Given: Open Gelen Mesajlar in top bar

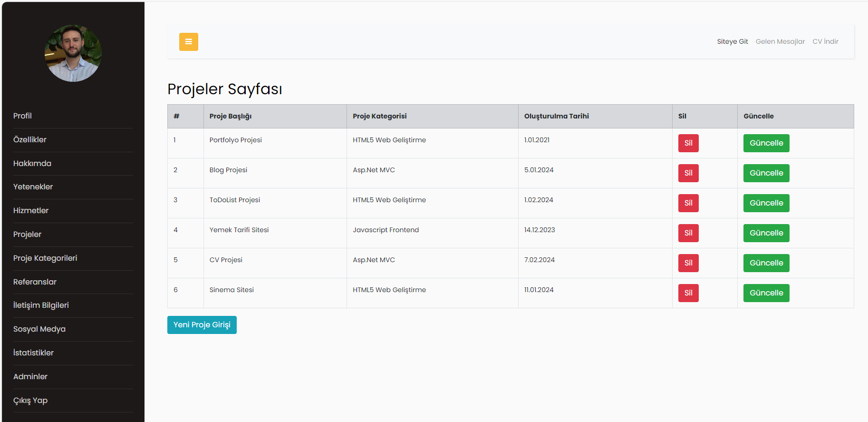Looking at the screenshot, I should pyautogui.click(x=780, y=42).
